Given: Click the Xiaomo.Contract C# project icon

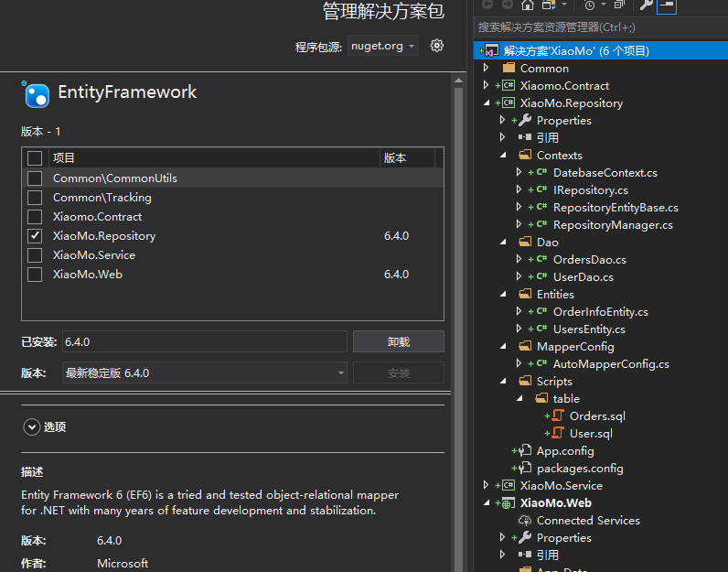Looking at the screenshot, I should pyautogui.click(x=509, y=85).
